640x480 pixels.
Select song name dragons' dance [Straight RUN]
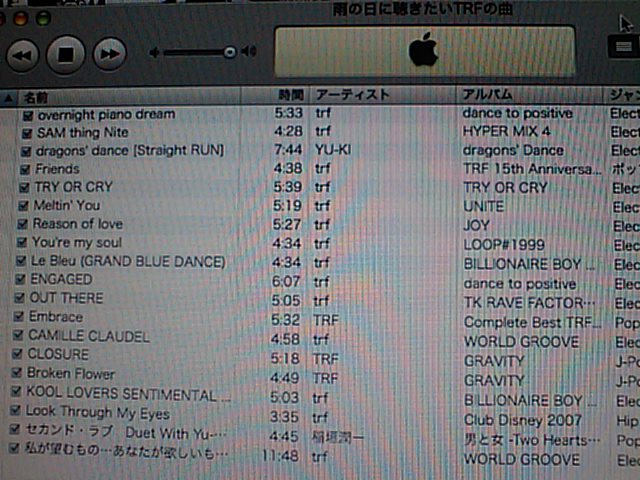(x=130, y=151)
